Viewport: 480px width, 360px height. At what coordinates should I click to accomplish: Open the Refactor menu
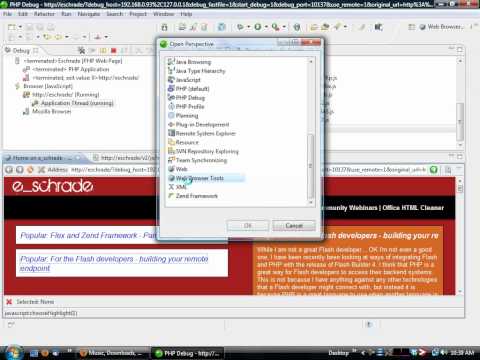(44, 14)
